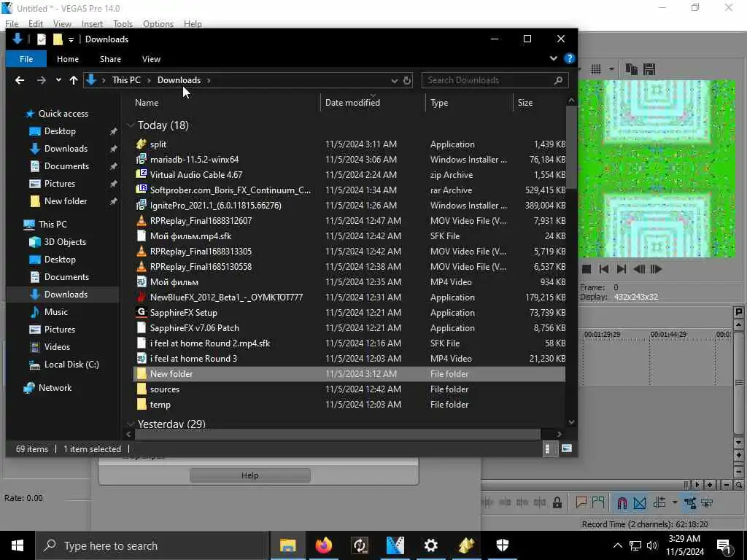This screenshot has width=747, height=560.
Task: Collapse the Today (18) group
Action: [x=130, y=125]
